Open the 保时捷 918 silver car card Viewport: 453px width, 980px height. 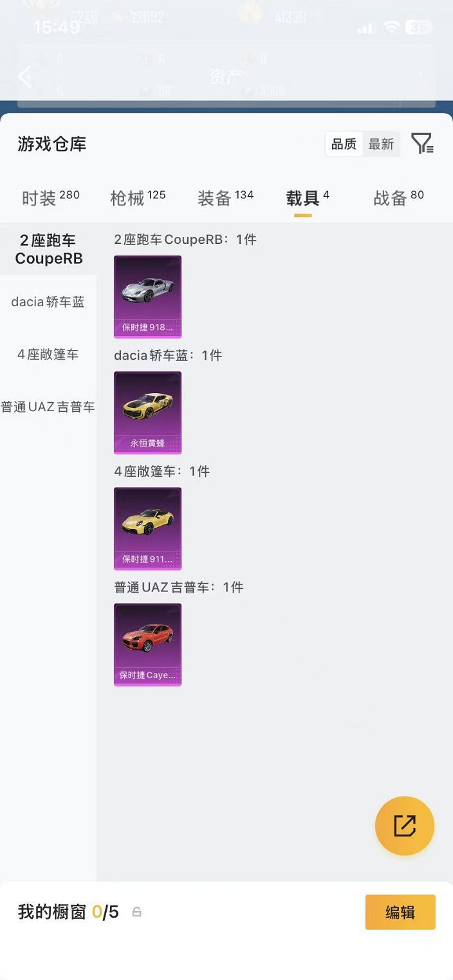pyautogui.click(x=147, y=297)
